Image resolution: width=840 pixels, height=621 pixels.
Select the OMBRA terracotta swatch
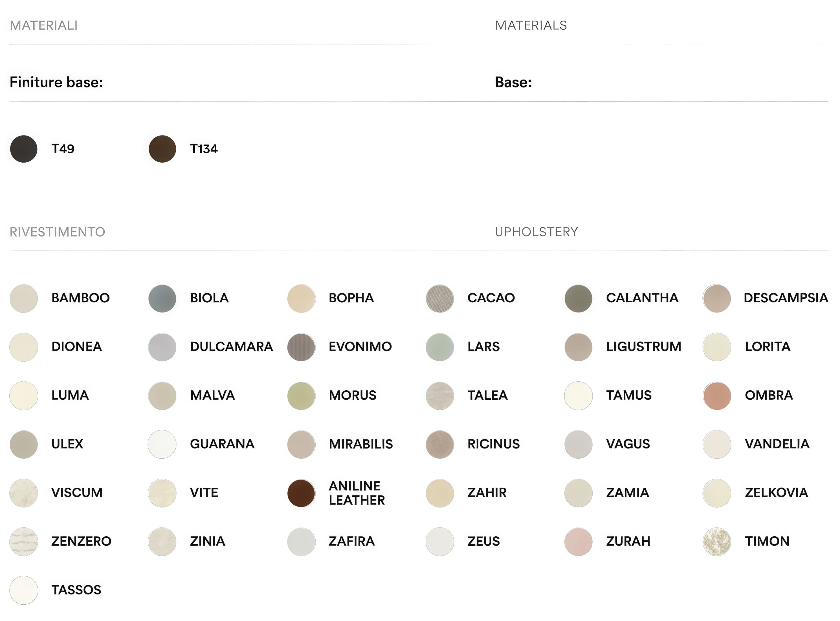click(717, 396)
